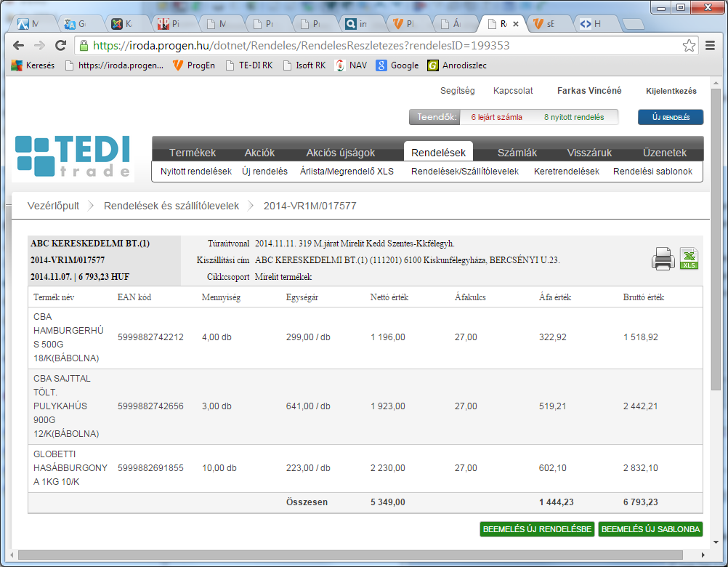The height and width of the screenshot is (567, 728).
Task: Bookmark this page with the star icon
Action: [689, 46]
